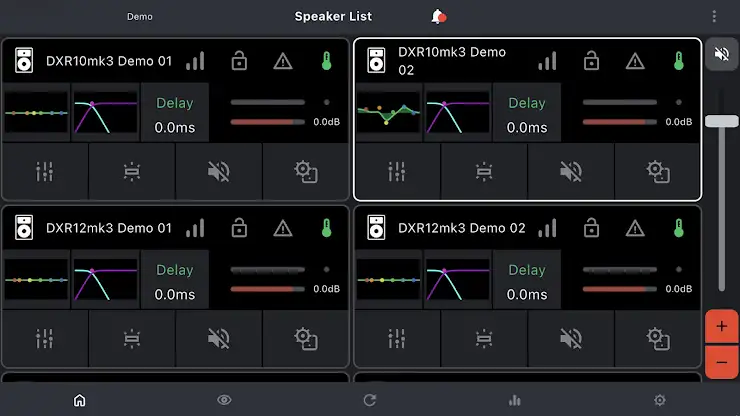Open EQ curve thumbnail of DXR12mk3 Demo 01

36,280
